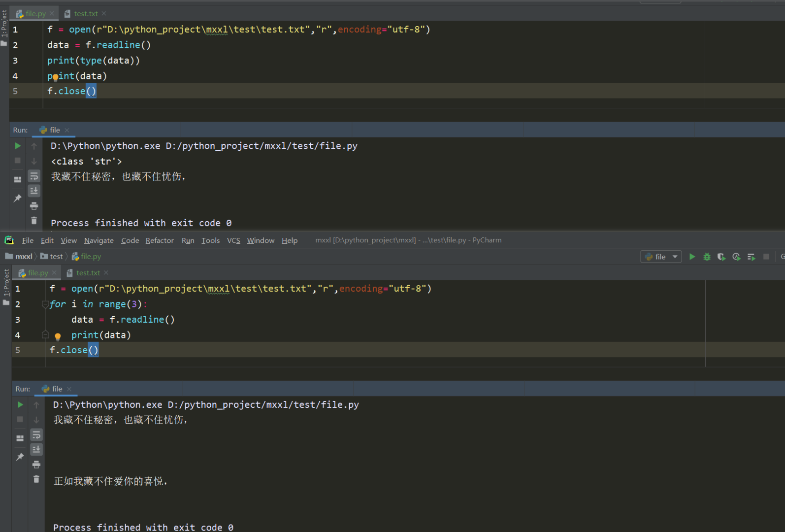This screenshot has height=532, width=785.
Task: Click the fold end marker on line 4
Action: click(45, 335)
